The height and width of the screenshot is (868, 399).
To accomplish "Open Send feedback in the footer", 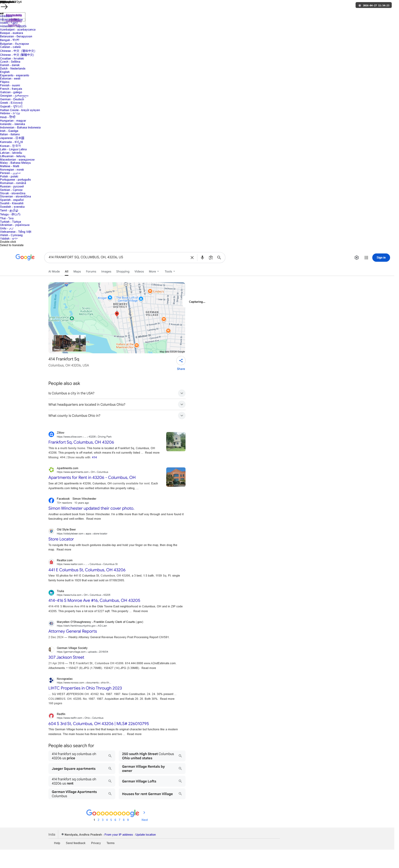I will [75, 844].
